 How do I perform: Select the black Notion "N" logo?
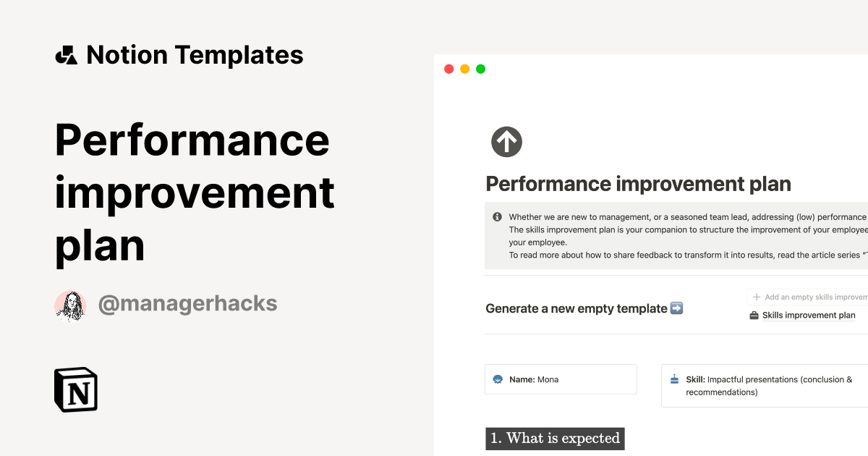pyautogui.click(x=75, y=390)
